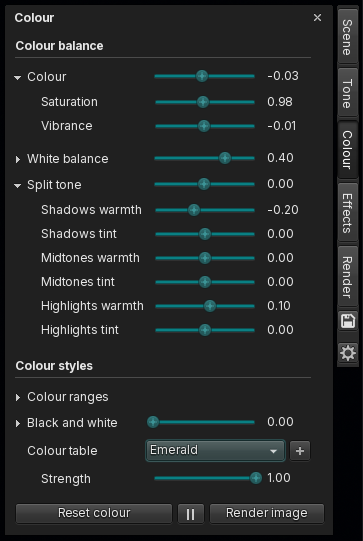
Task: Click the Black and white slider handle
Action: click(153, 422)
